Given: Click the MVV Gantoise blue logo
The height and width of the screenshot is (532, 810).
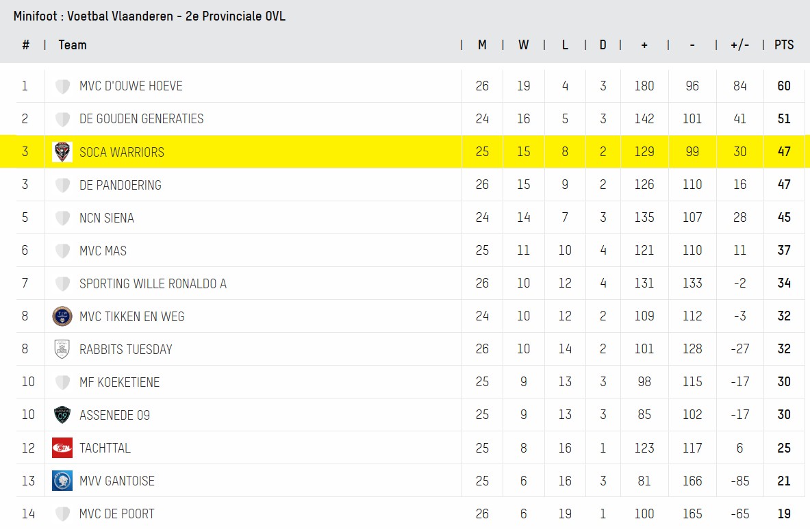Looking at the screenshot, I should [62, 481].
